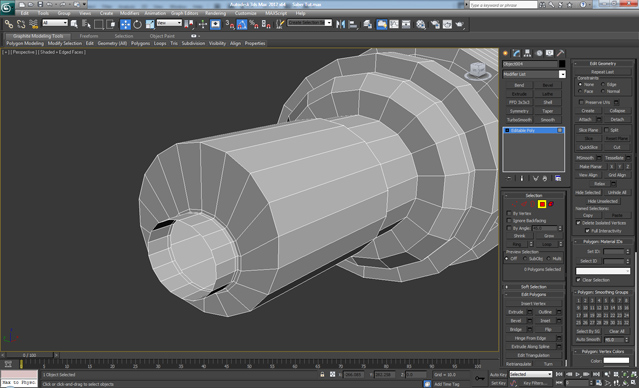The width and height of the screenshot is (639, 388).
Task: Open the selection filter All dropdown
Action: [55, 23]
